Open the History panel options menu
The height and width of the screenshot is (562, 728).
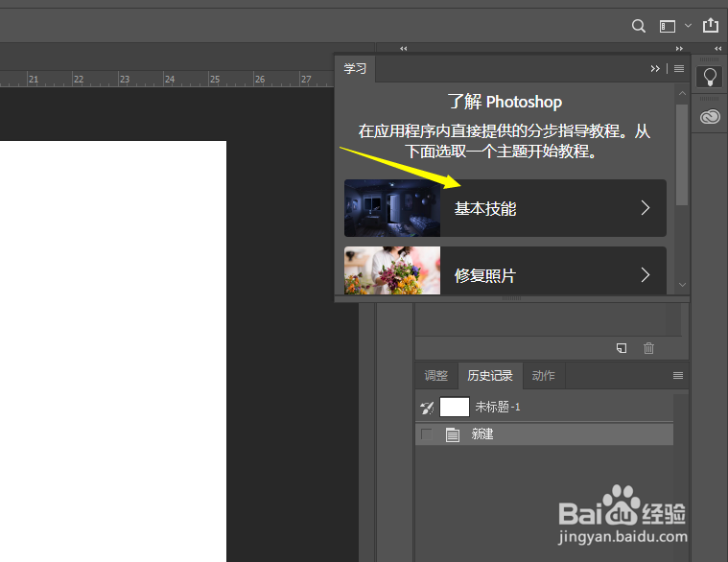(678, 375)
